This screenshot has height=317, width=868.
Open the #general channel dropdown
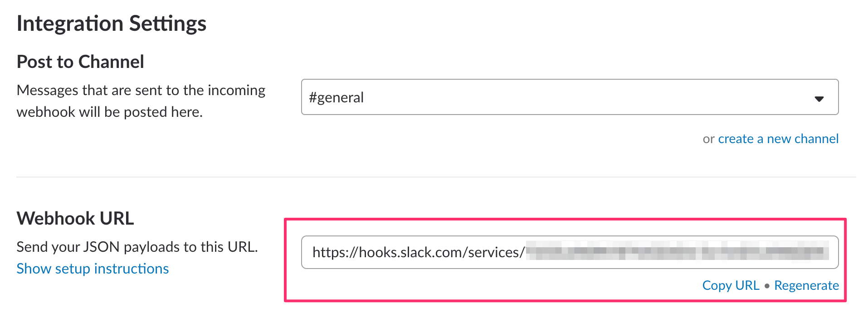pyautogui.click(x=570, y=97)
